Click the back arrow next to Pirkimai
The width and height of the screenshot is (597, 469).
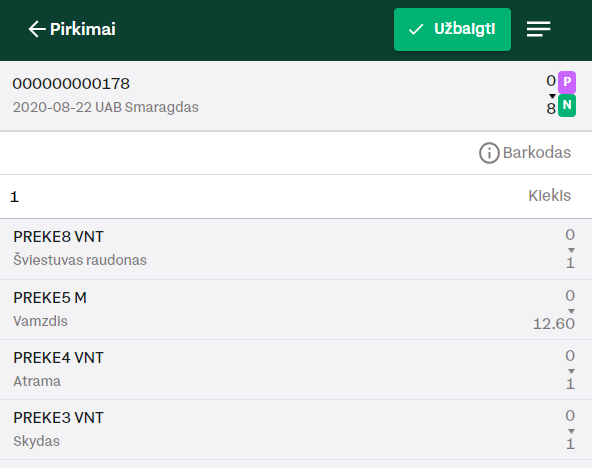click(x=37, y=29)
